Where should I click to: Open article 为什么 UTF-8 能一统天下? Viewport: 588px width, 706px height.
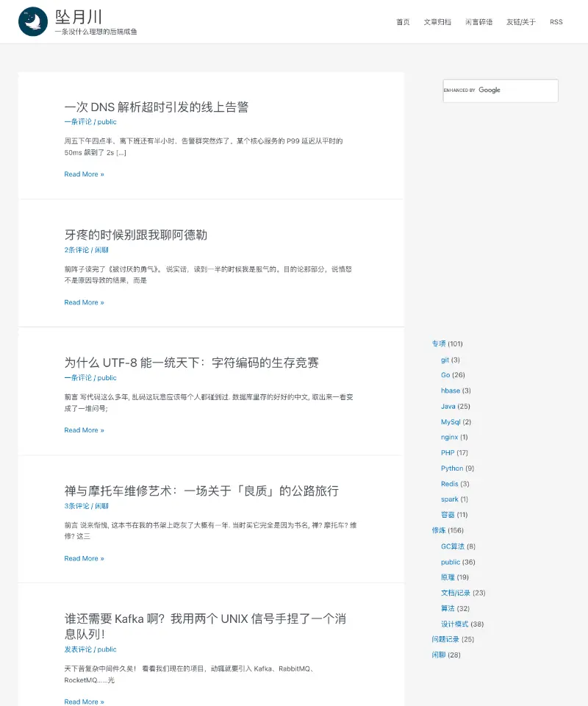pos(191,363)
